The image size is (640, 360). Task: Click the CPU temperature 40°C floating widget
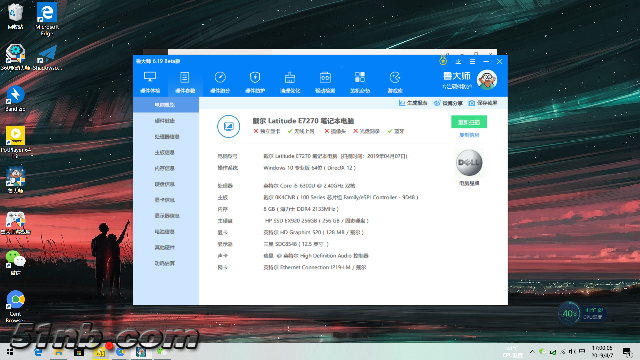tap(582, 313)
